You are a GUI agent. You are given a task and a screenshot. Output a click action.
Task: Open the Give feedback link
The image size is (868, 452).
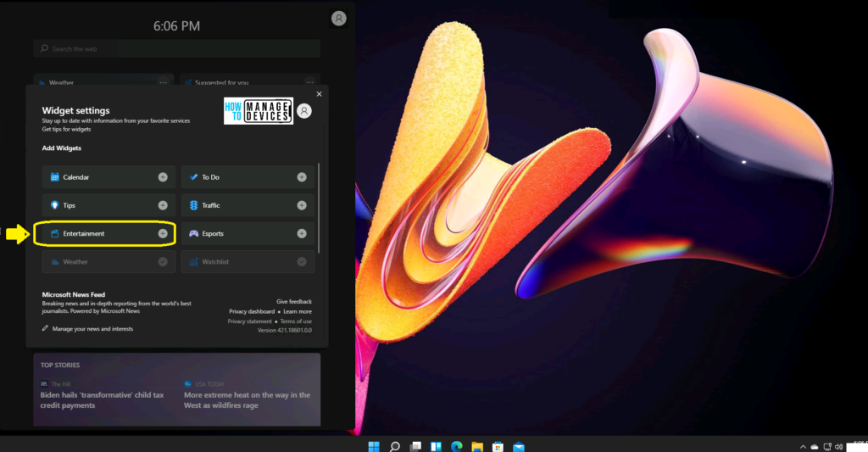pos(293,301)
